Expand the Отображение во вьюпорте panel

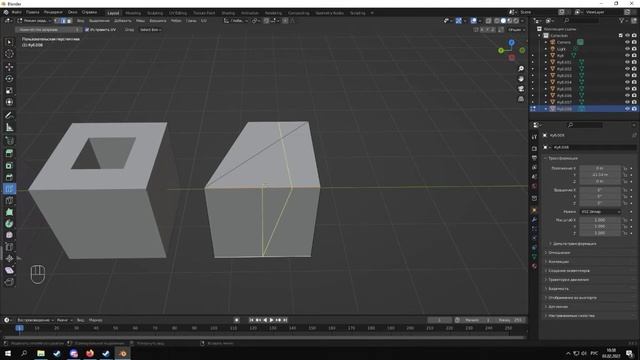572,298
